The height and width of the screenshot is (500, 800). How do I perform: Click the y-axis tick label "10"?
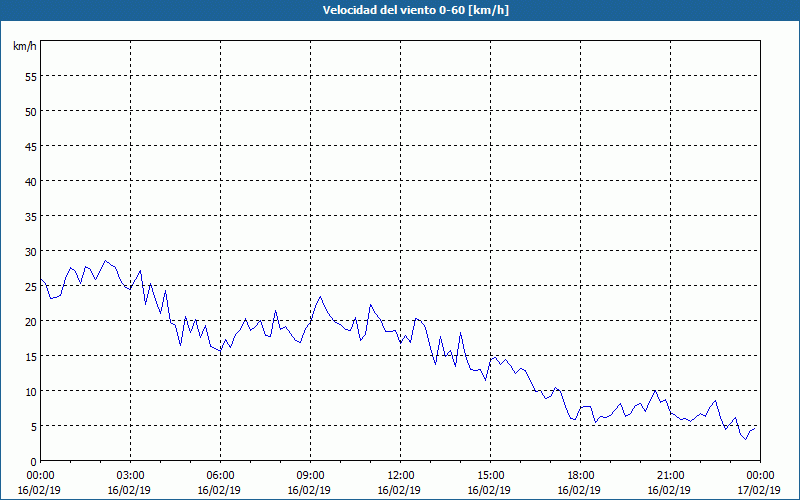click(31, 392)
